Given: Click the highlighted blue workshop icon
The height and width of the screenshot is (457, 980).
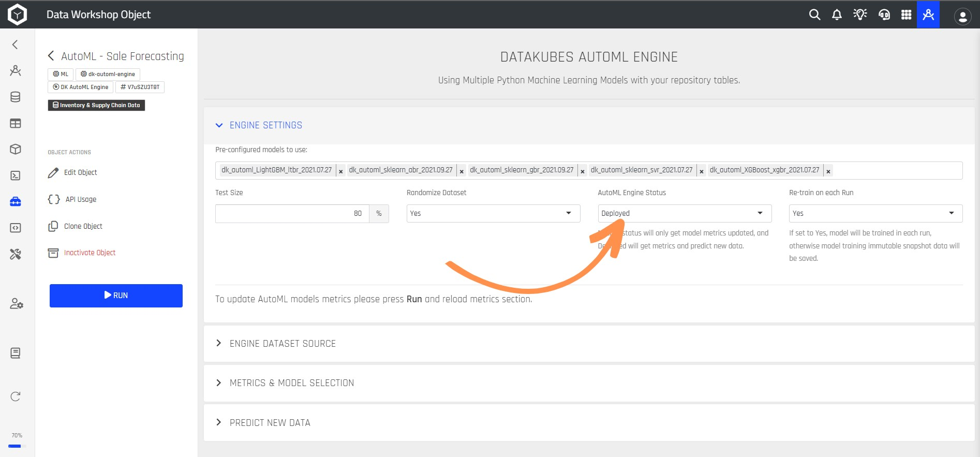Looking at the screenshot, I should click(928, 14).
